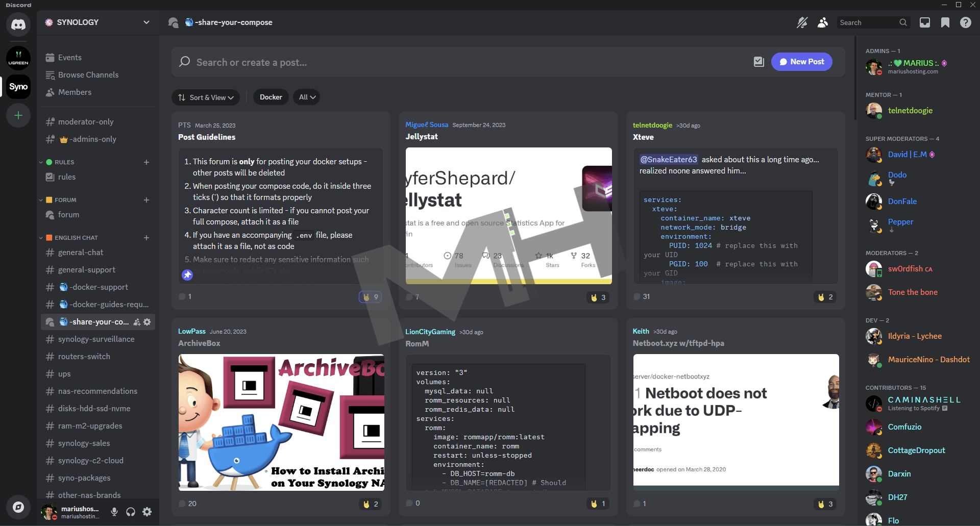Open Help question mark icon

(x=966, y=22)
